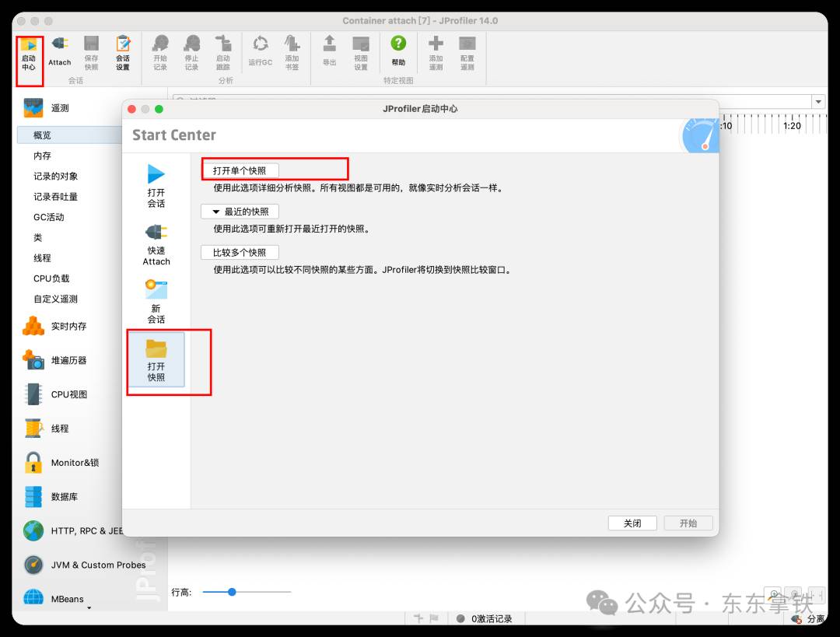Select 内存 in the telemetry list
The width and height of the screenshot is (840, 637).
pos(42,156)
